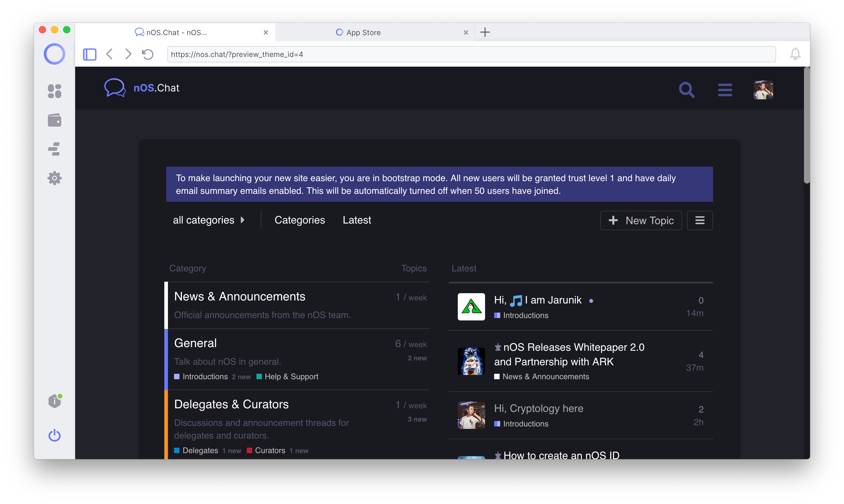844x504 pixels.
Task: Click the page vertical scrollbar thumb
Action: click(807, 126)
